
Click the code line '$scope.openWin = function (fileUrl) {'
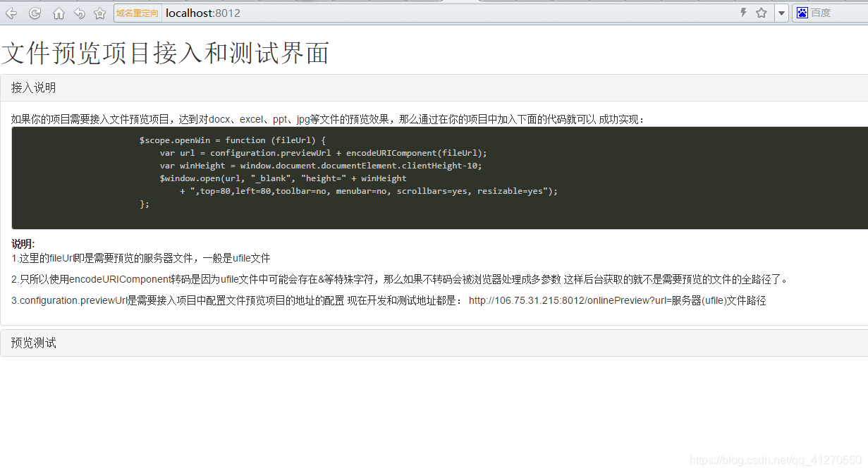233,140
